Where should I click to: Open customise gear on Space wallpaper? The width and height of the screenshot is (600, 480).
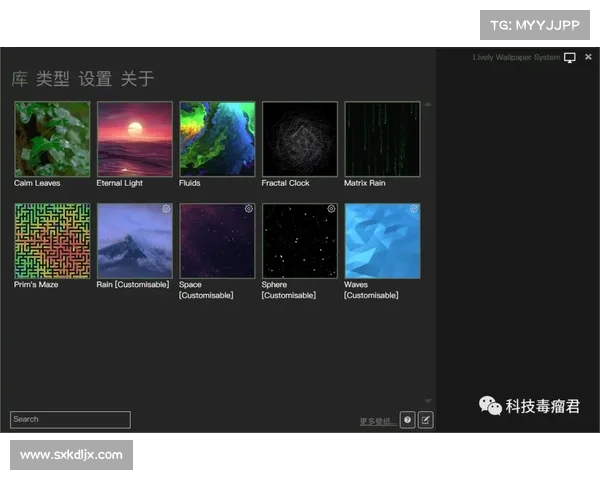coord(249,209)
